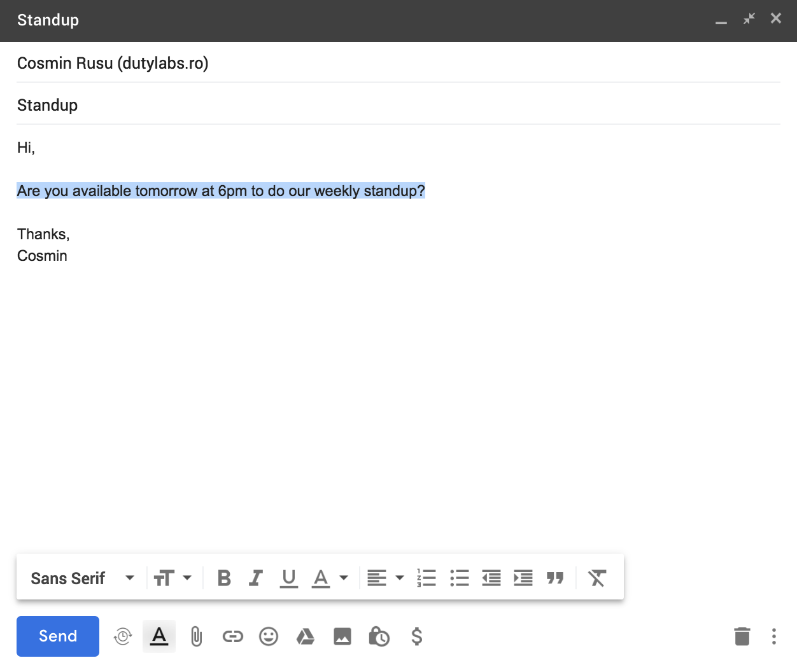This screenshot has height=672, width=797.
Task: Insert a link via chain icon
Action: [x=233, y=636]
